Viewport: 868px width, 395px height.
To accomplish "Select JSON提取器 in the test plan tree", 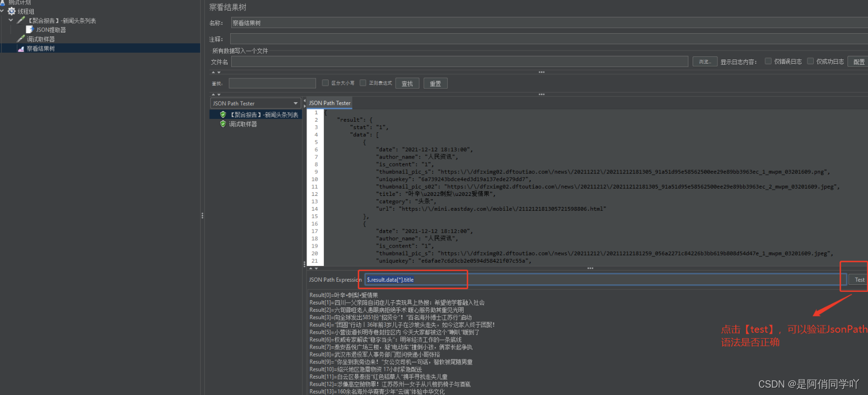I will [51, 30].
